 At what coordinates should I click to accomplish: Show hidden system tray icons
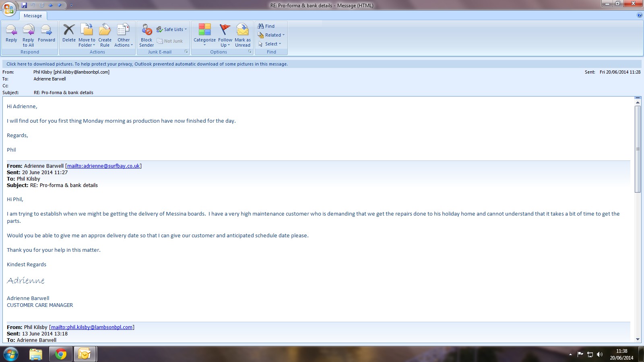[570, 354]
